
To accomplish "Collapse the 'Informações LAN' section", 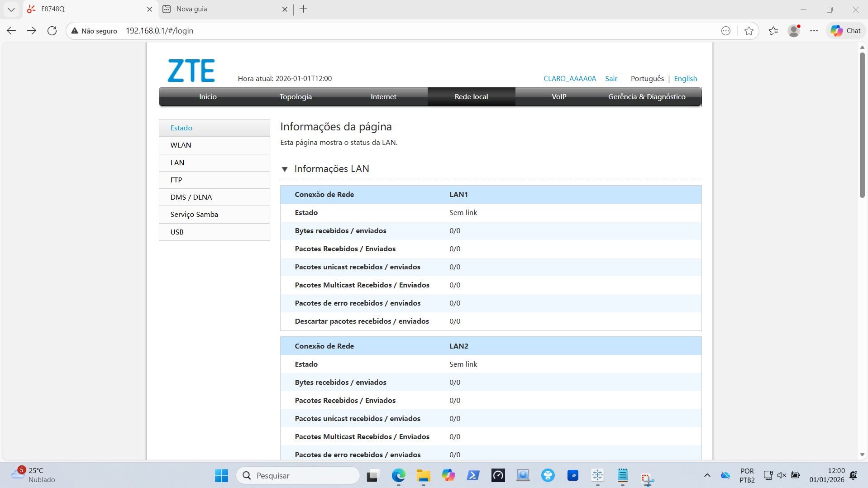I will click(285, 169).
